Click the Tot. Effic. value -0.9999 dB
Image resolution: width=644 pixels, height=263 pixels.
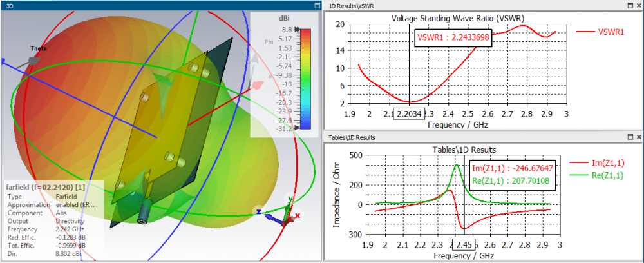point(72,246)
